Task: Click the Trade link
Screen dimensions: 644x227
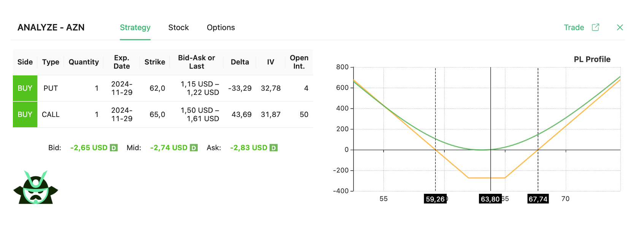Action: coord(574,27)
